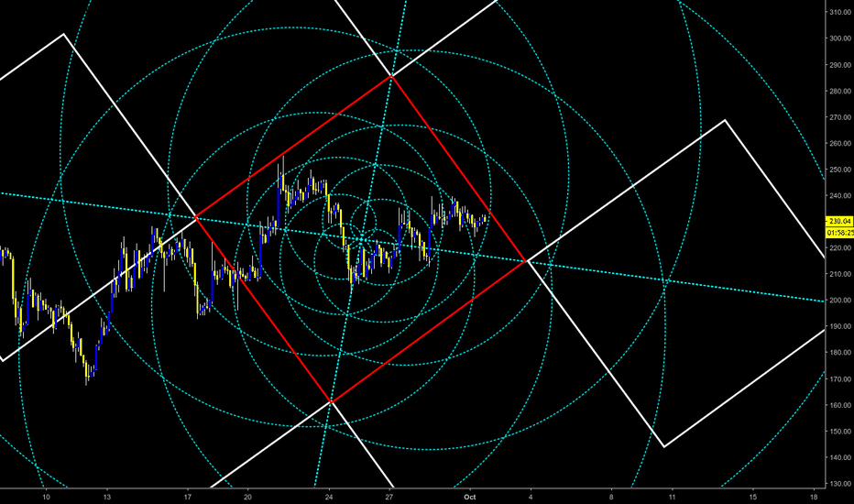Viewport: 854px width, 504px height.
Task: Click the yellow 230.04 current price tag
Action: 840,221
